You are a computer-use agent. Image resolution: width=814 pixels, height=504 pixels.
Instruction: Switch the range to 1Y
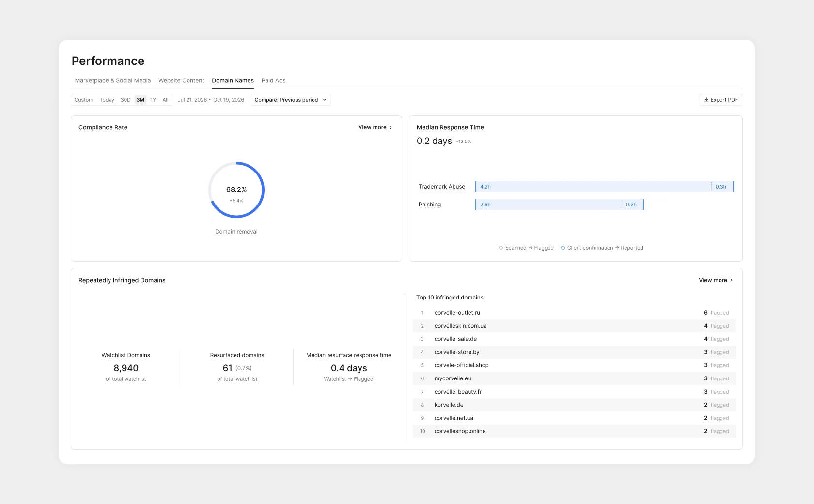pyautogui.click(x=153, y=100)
